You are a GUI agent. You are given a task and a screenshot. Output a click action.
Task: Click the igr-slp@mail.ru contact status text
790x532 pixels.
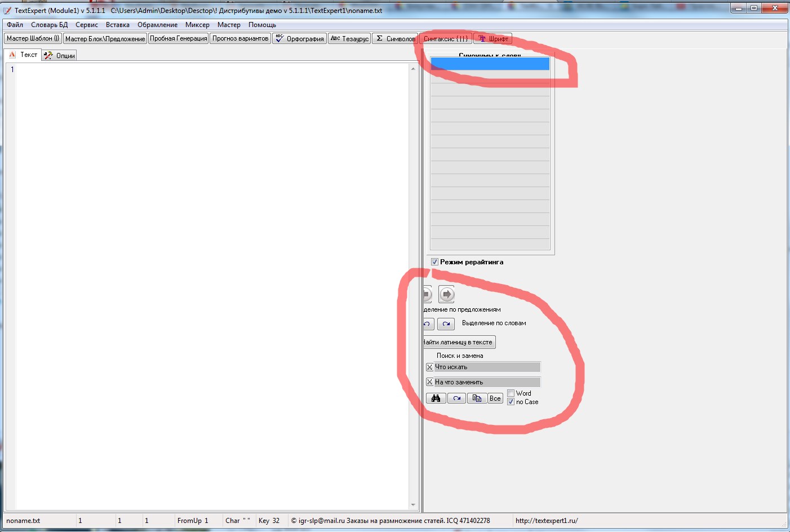click(x=390, y=521)
